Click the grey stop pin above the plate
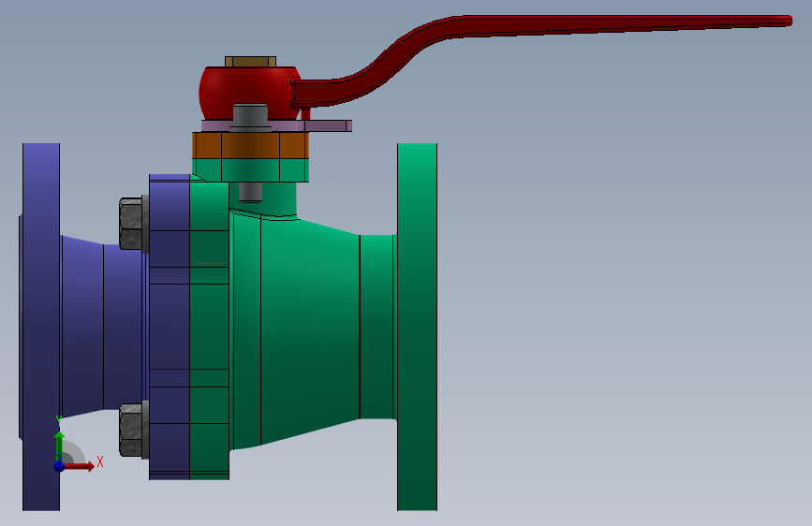The height and width of the screenshot is (526, 812). pos(250,116)
